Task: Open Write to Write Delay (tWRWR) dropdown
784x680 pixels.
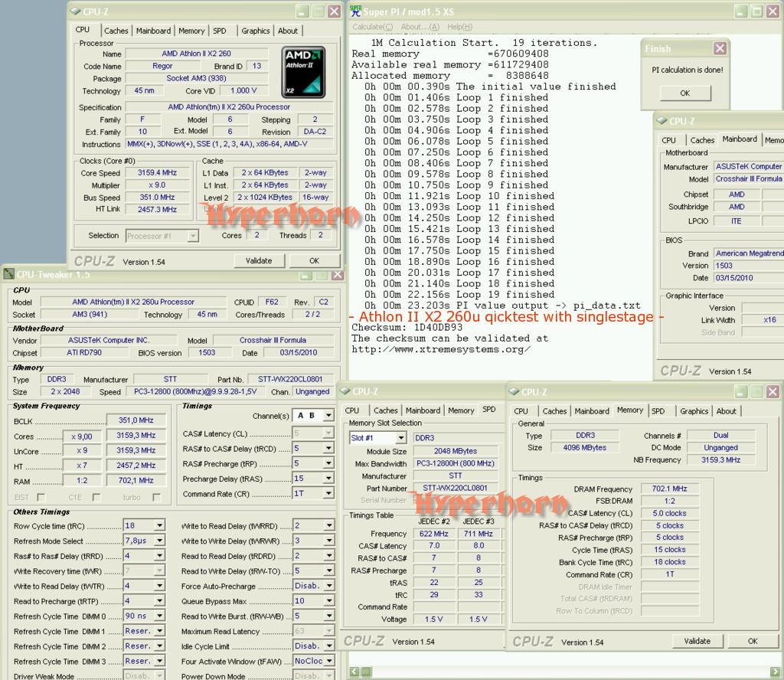Action: click(328, 541)
